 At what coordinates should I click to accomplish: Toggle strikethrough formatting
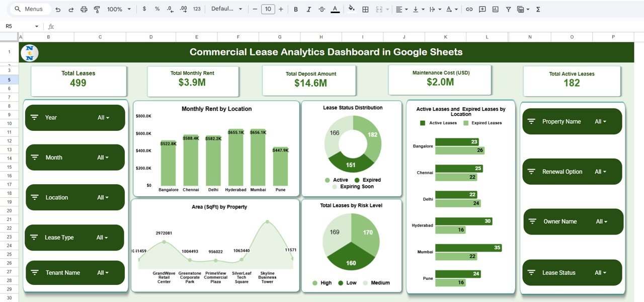[x=321, y=9]
